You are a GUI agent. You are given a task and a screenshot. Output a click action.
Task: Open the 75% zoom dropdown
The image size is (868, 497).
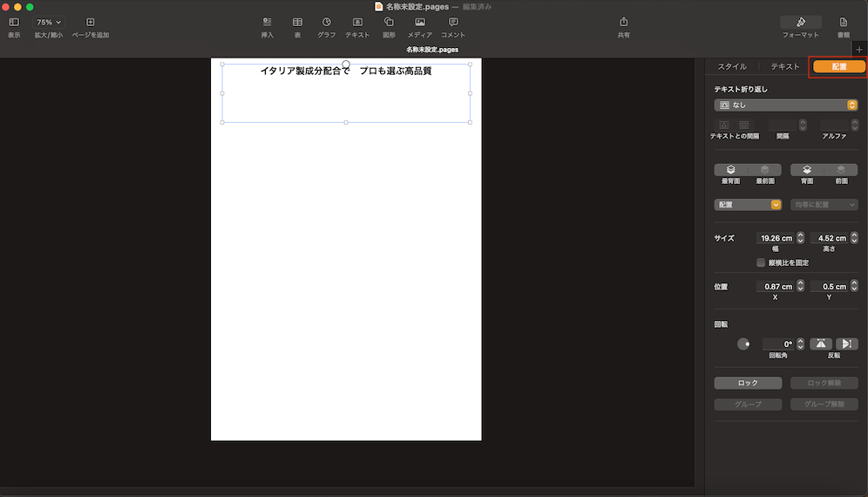tap(48, 22)
